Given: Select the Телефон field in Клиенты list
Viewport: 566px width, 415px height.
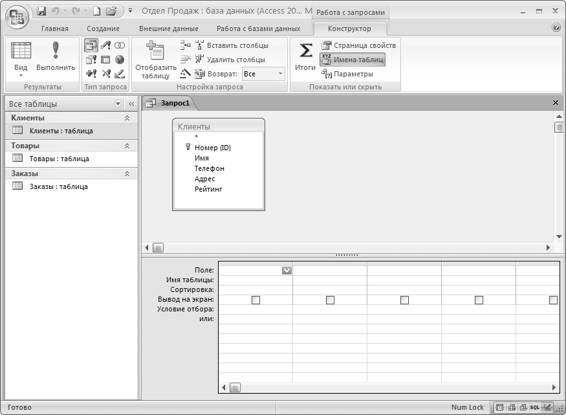Looking at the screenshot, I should coord(209,168).
